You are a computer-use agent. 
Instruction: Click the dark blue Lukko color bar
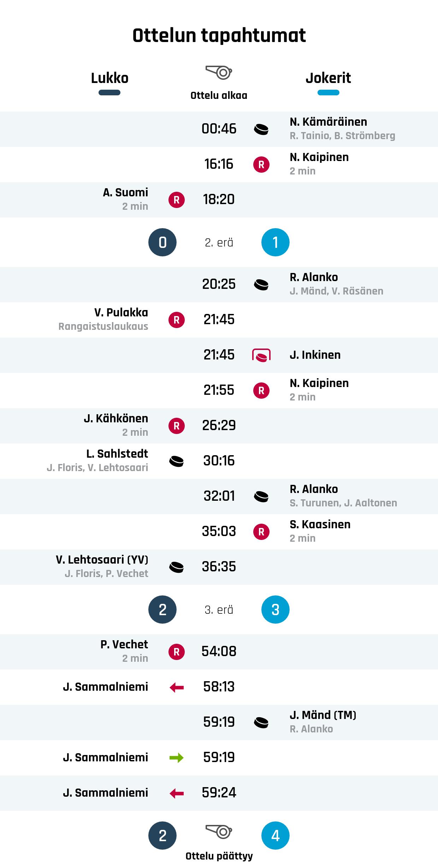[x=109, y=93]
